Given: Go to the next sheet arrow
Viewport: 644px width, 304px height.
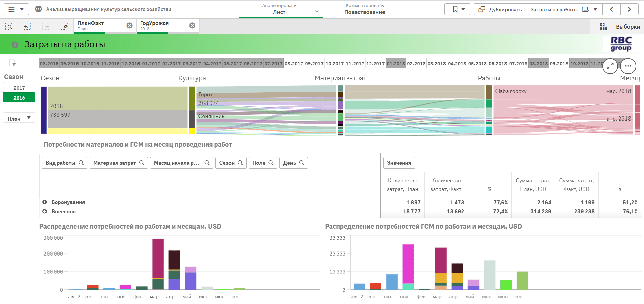Looking at the screenshot, I should 629,9.
